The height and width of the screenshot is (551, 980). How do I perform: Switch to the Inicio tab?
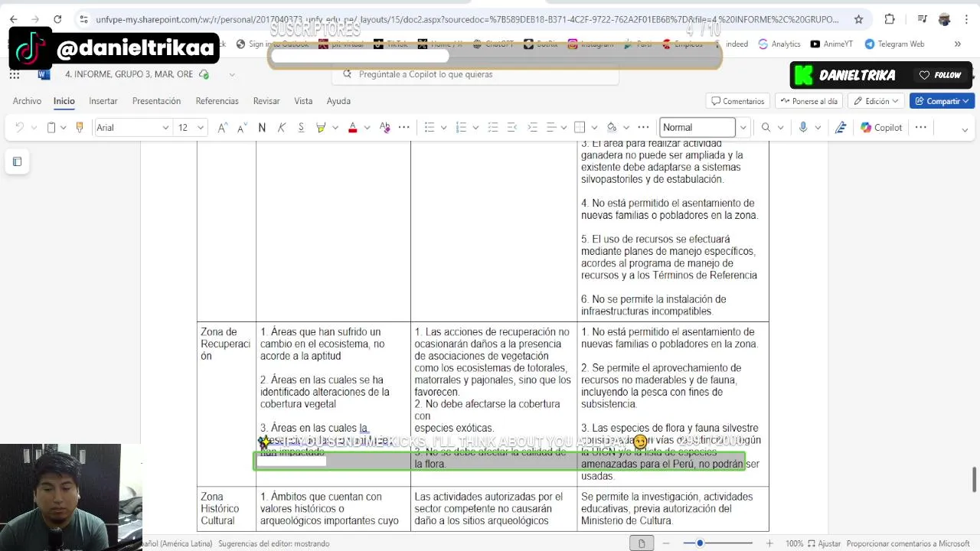pos(64,101)
